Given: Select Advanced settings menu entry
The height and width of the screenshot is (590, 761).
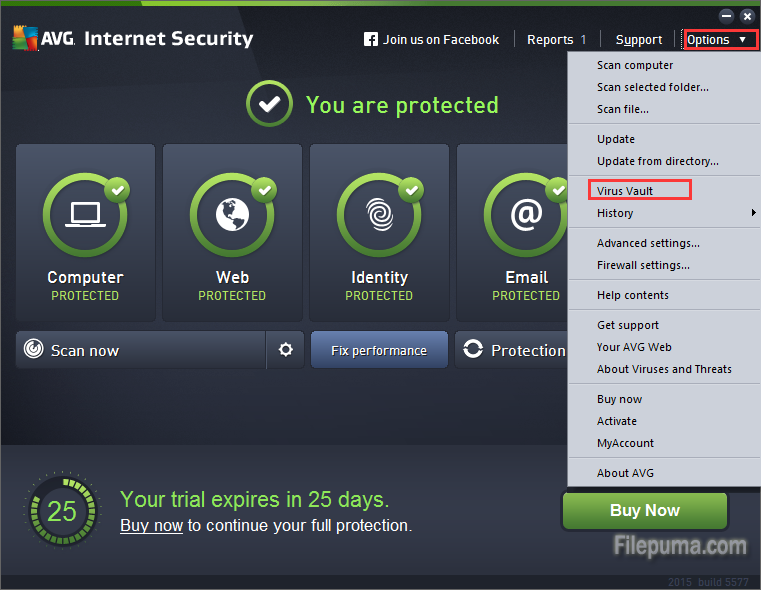Looking at the screenshot, I should point(648,243).
